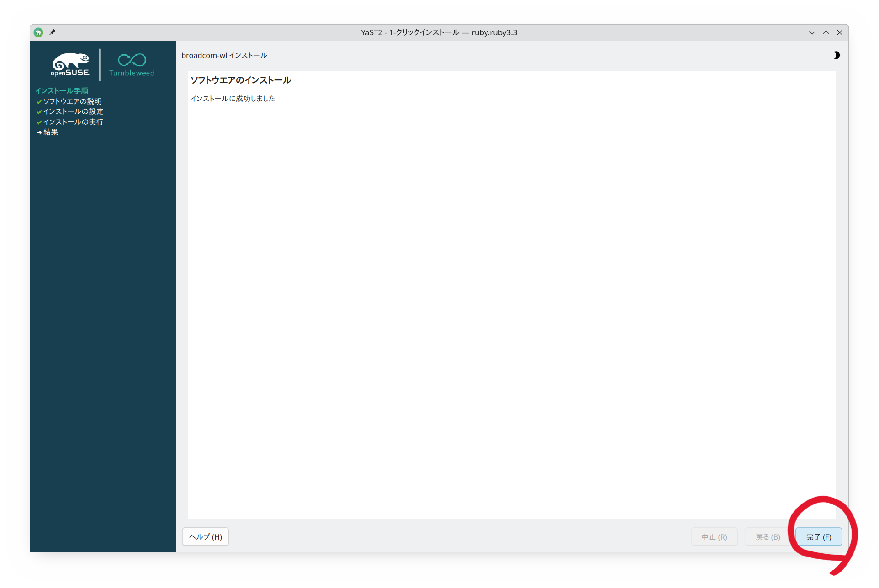879x588 pixels.
Task: Select 結果 step in sidebar
Action: point(51,132)
